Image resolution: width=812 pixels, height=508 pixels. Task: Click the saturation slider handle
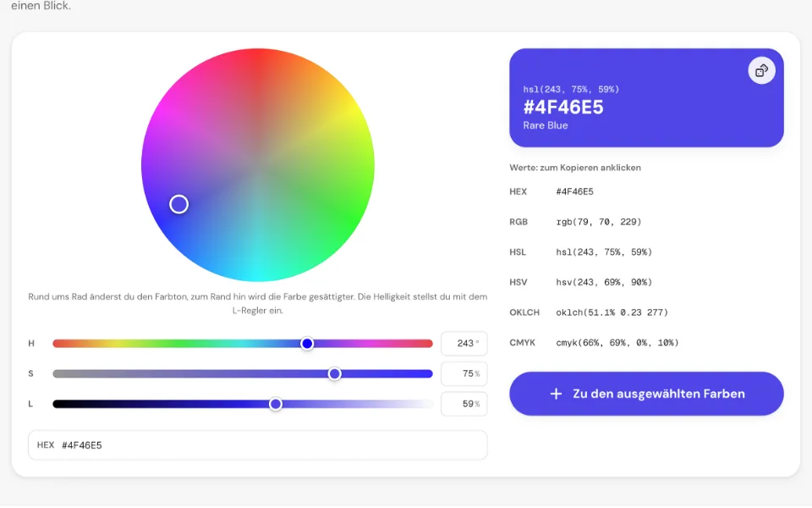point(335,373)
